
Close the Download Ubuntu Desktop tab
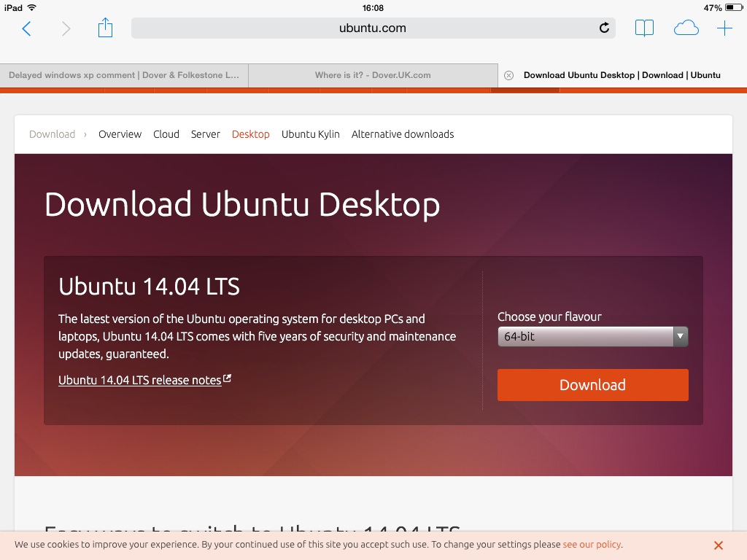coord(508,75)
